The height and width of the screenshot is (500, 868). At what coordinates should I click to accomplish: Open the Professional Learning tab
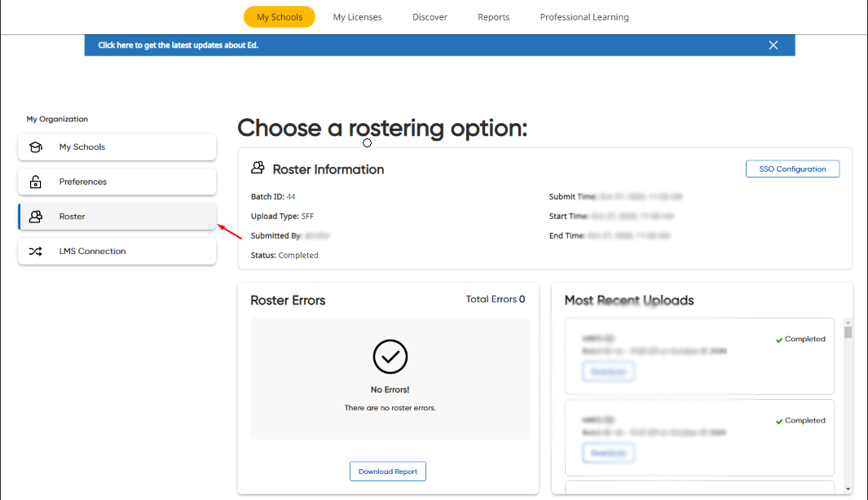[584, 16]
